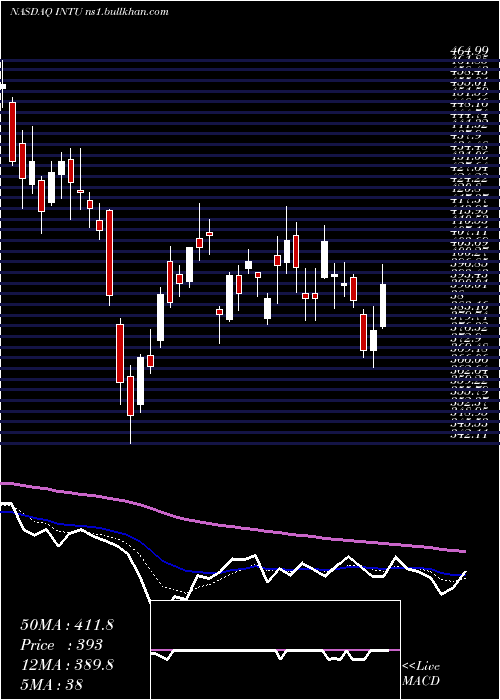Click the NASDAQ INTU ns1.bullkhan.com title text
Image resolution: width=500 pixels, height=700 pixels.
pyautogui.click(x=89, y=12)
